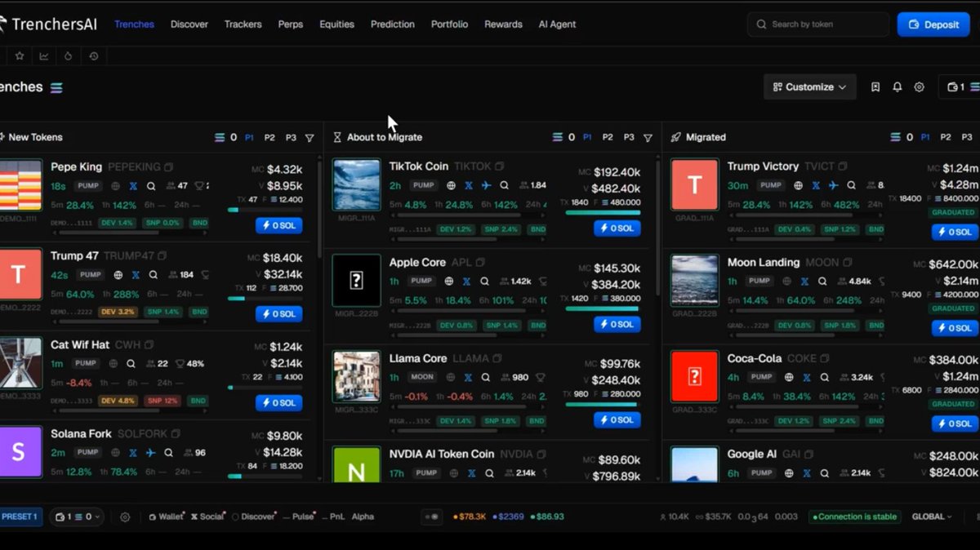Image resolution: width=980 pixels, height=550 pixels.
Task: Click the Deposit button
Action: [x=933, y=24]
